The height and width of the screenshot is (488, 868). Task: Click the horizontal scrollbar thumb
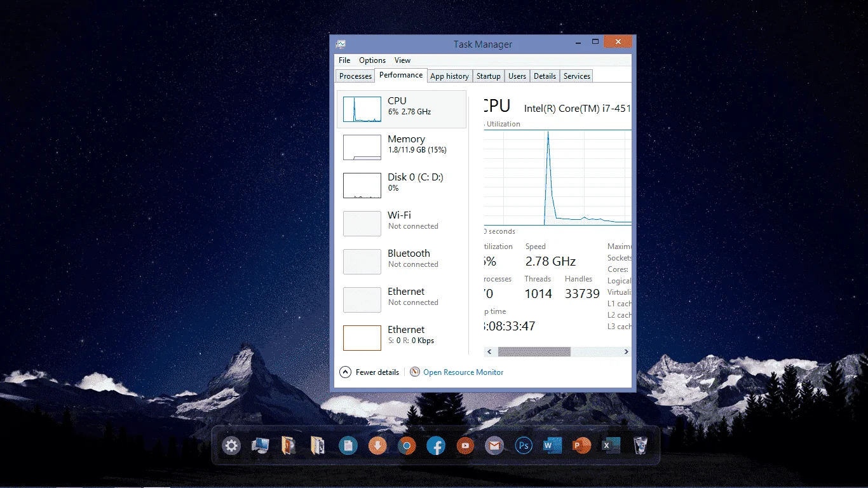534,351
